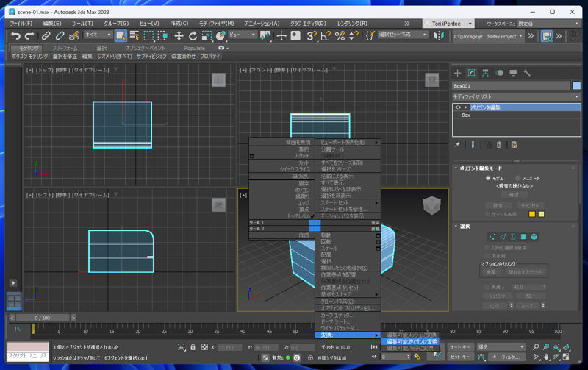Viewport: 588px width, 370px height.
Task: Select Vertex sub-object level icon
Action: (x=492, y=236)
